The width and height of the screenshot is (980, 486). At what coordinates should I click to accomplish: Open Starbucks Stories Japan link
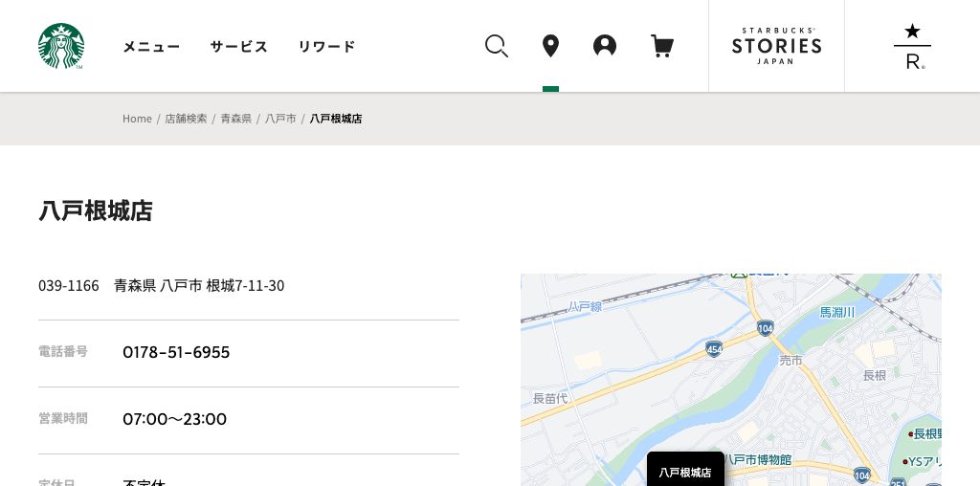click(776, 46)
